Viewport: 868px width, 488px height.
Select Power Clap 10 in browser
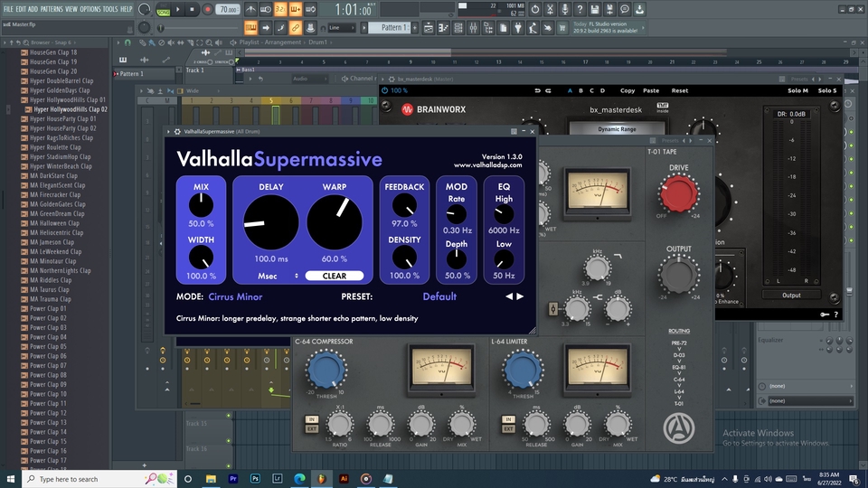click(48, 394)
